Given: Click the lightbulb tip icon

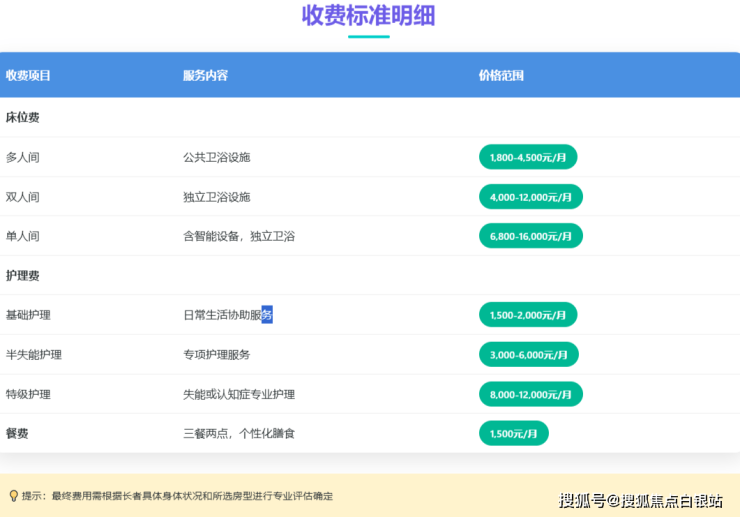Looking at the screenshot, I should 13,496.
